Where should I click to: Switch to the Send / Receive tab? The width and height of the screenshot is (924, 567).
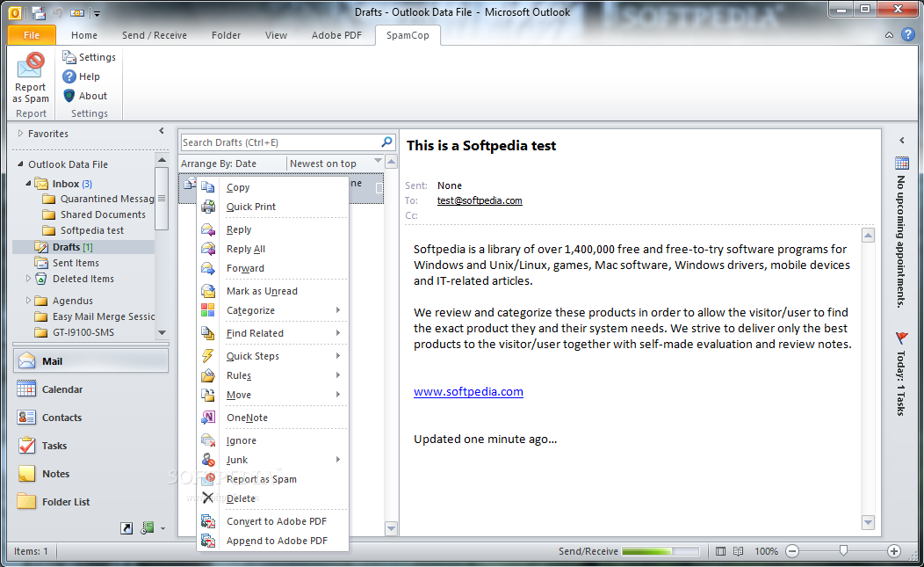(155, 35)
